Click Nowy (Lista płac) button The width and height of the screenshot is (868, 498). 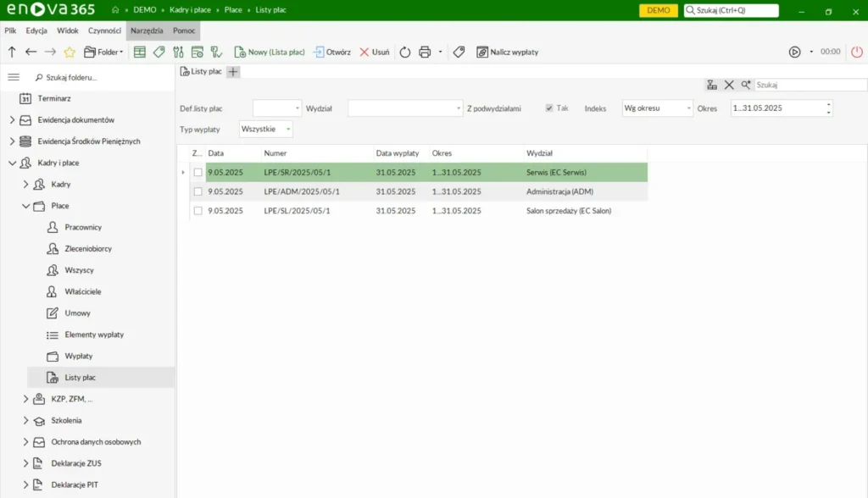point(270,52)
